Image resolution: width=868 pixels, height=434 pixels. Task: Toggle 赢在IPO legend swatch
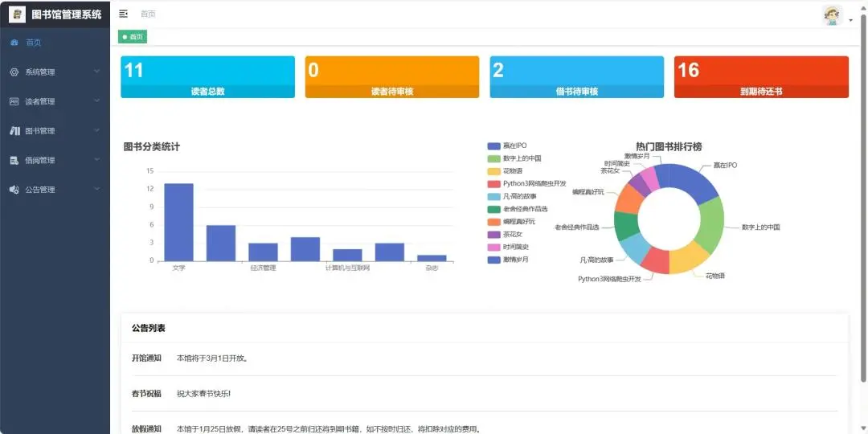point(493,146)
